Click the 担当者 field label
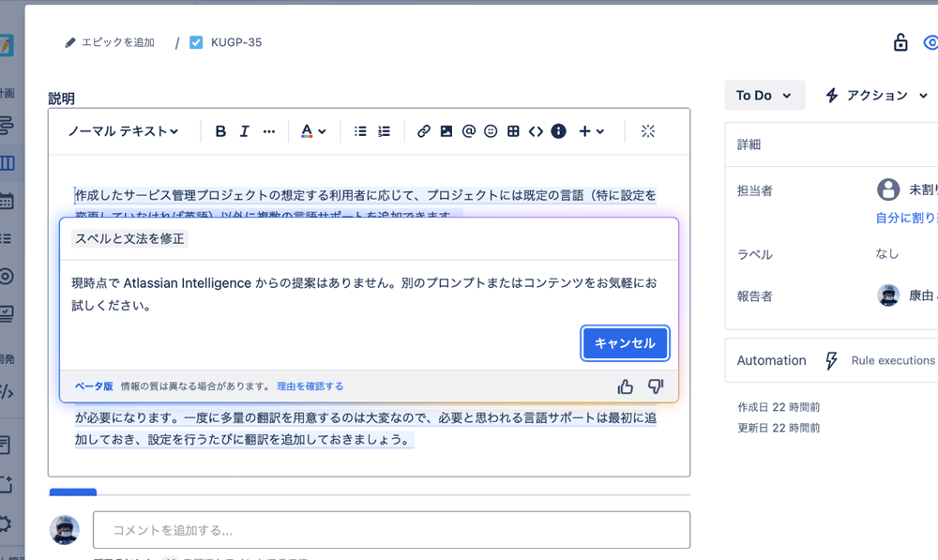The image size is (938, 560). pyautogui.click(x=755, y=190)
